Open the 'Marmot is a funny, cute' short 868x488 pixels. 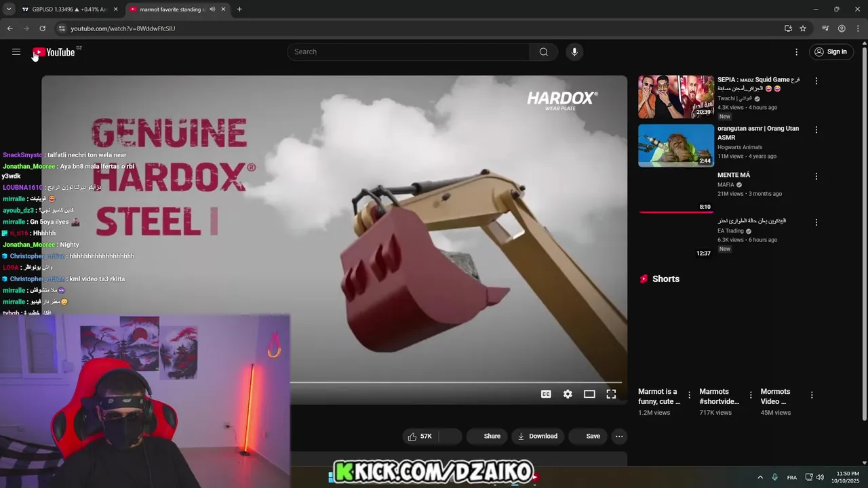(659, 396)
